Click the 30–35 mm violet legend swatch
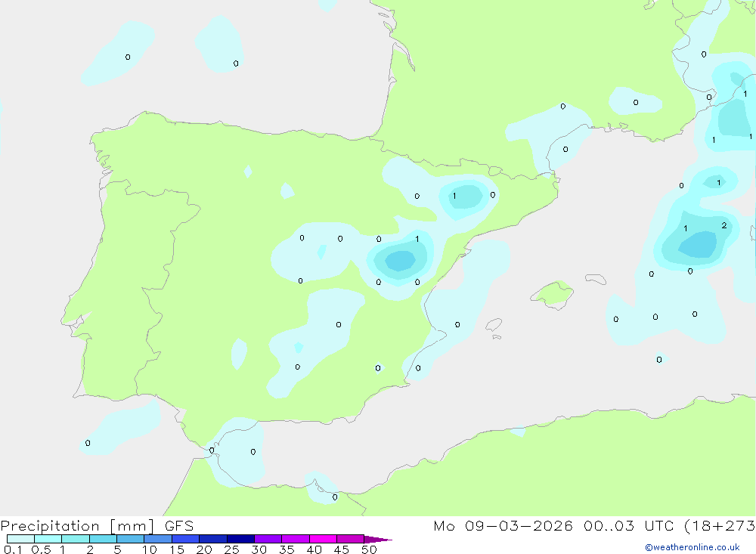The height and width of the screenshot is (554, 756). pyautogui.click(x=268, y=539)
